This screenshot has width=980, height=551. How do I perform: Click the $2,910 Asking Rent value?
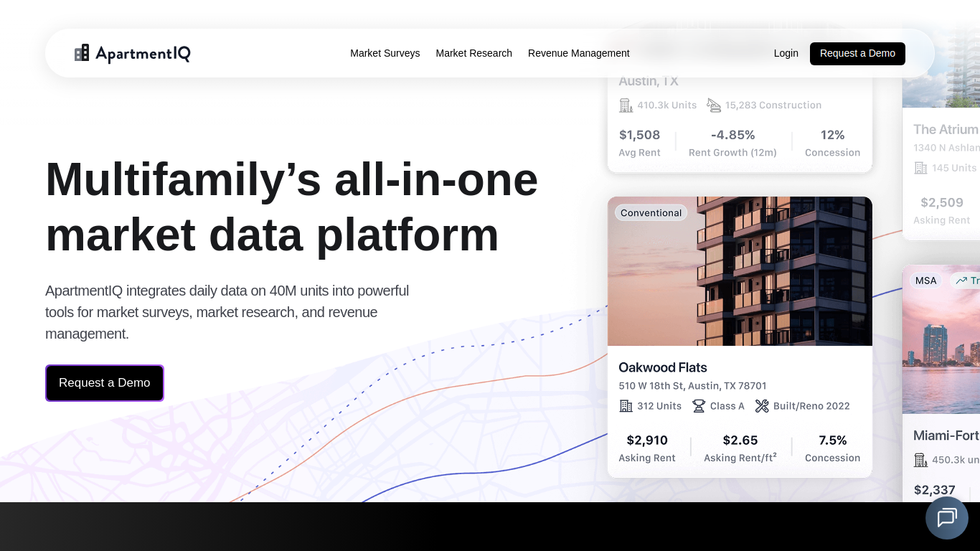coord(647,441)
